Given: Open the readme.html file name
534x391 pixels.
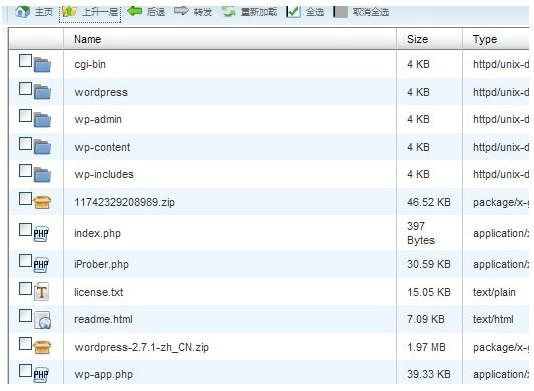Looking at the screenshot, I should pyautogui.click(x=104, y=319).
